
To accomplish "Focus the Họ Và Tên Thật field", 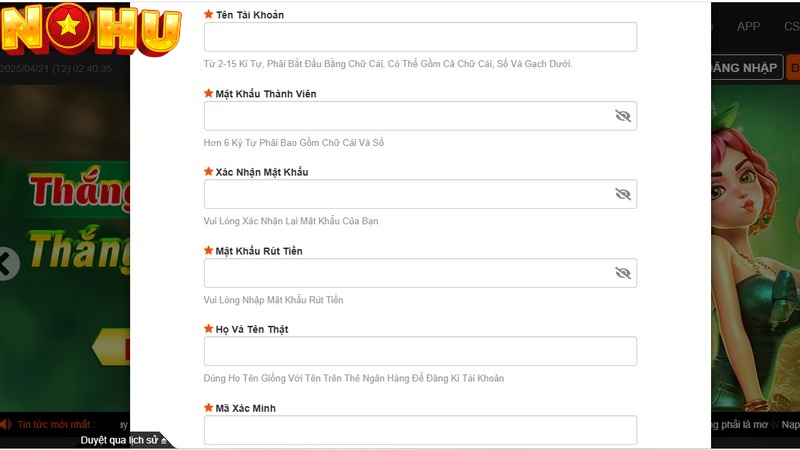I will click(x=420, y=351).
